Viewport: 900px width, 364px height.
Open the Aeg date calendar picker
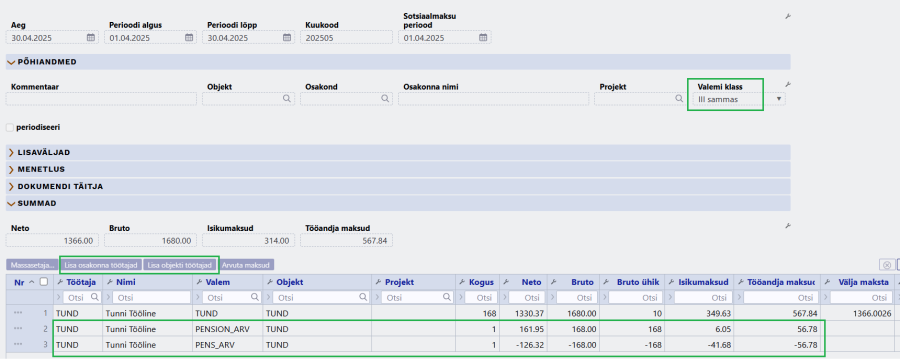(x=91, y=38)
